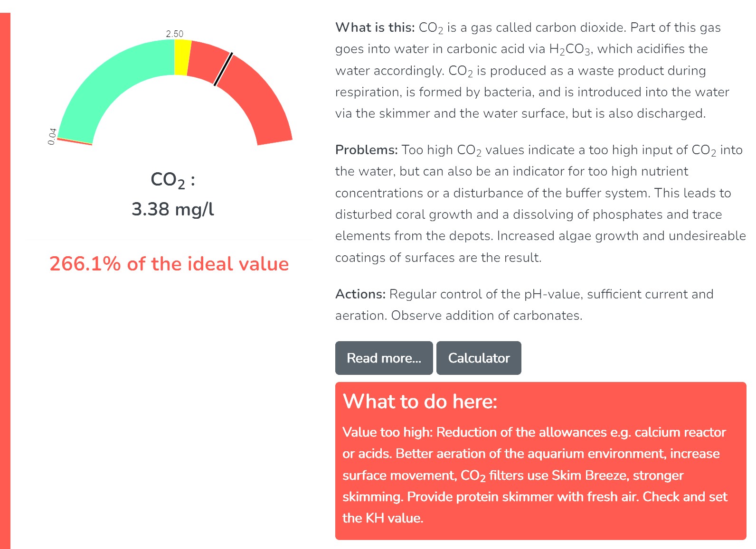The width and height of the screenshot is (756, 549).
Task: Click the 0.04 gauge minimum label
Action: tap(52, 136)
